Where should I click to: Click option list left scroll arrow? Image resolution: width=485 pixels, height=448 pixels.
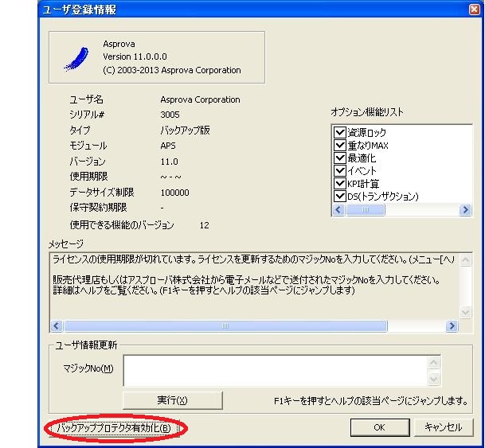coord(338,210)
